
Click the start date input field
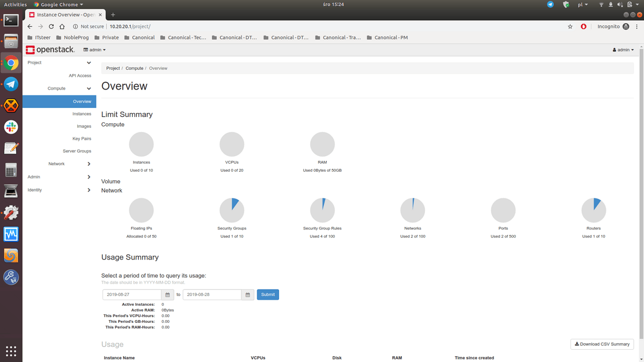130,294
